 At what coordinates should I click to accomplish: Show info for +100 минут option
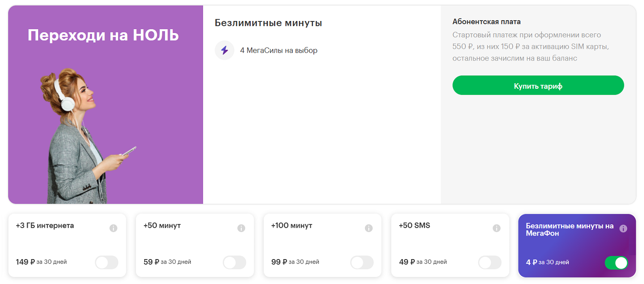click(x=369, y=228)
